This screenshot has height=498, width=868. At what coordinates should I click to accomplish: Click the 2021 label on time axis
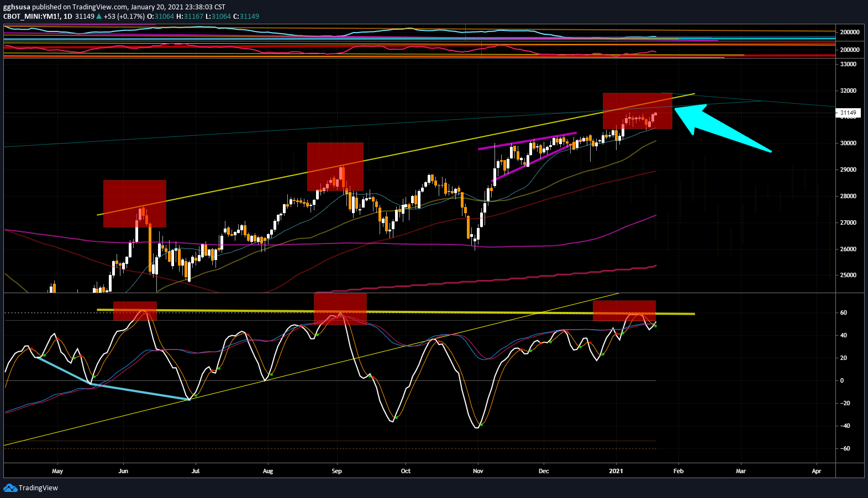(x=616, y=471)
